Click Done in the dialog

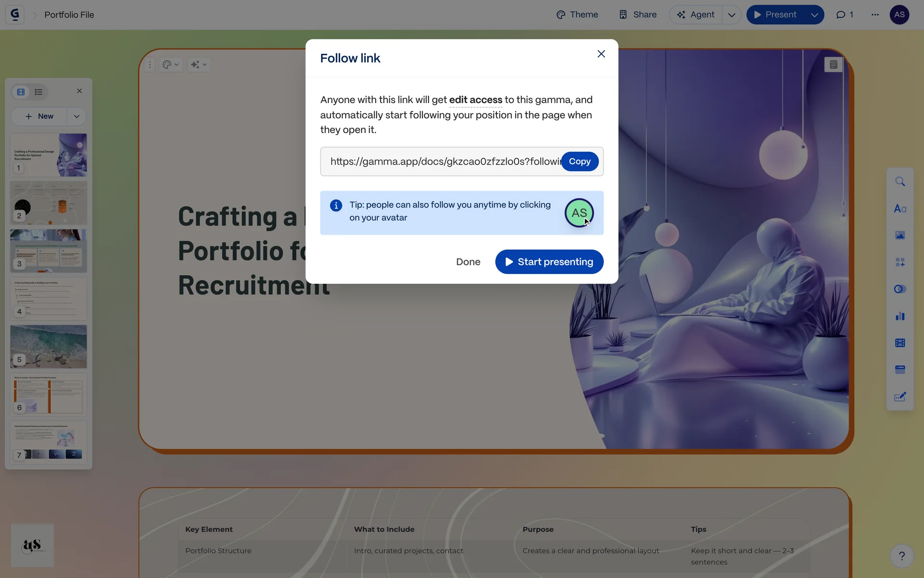[x=468, y=262]
